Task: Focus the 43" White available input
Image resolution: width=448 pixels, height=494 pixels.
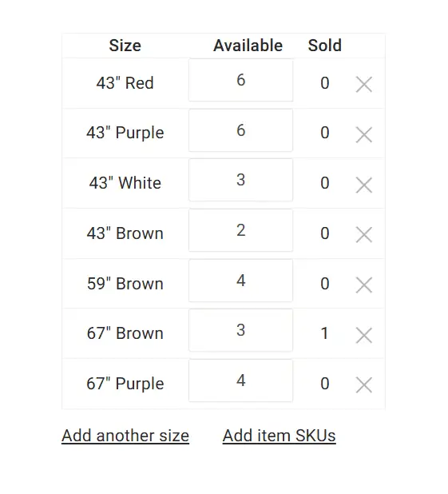Action: 241,180
